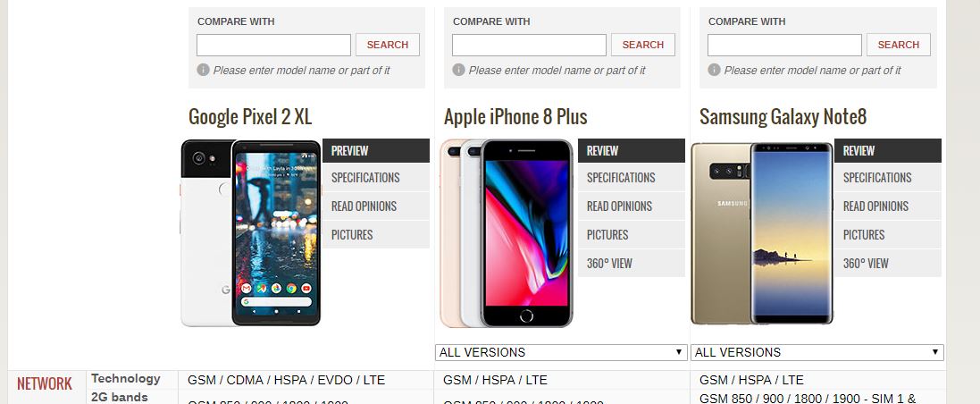Click the info icon under first compare box

pos(203,70)
